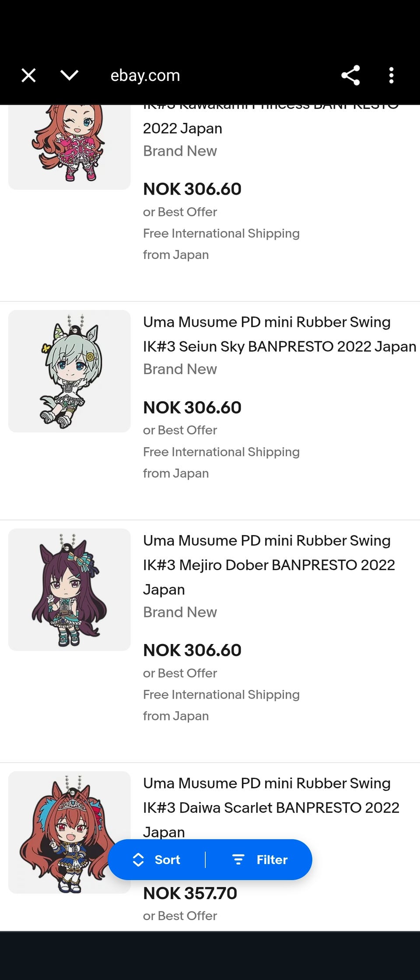Open the Seiun Sky Rubber Swing title
This screenshot has width=420, height=980.
pos(279,334)
